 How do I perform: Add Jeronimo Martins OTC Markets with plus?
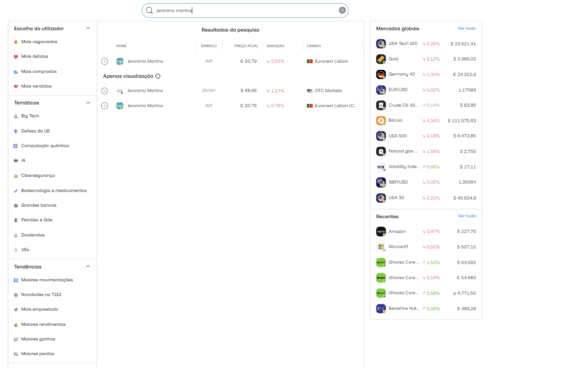[105, 91]
